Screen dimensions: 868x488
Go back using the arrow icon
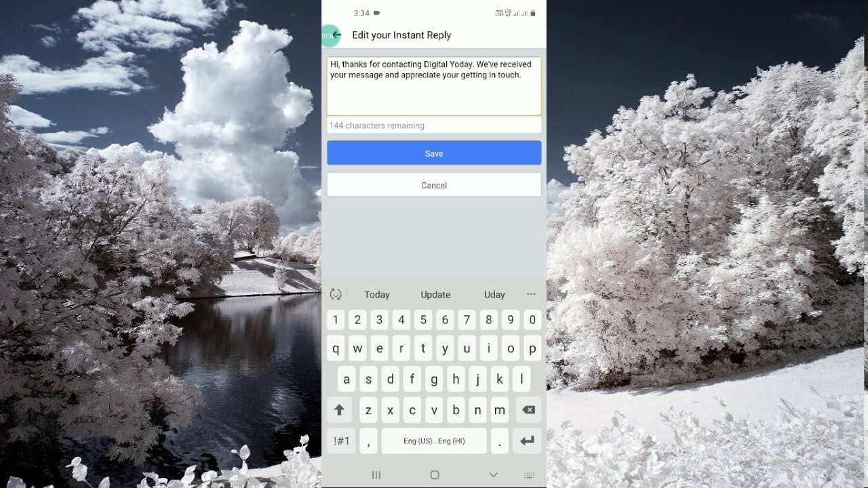point(337,35)
